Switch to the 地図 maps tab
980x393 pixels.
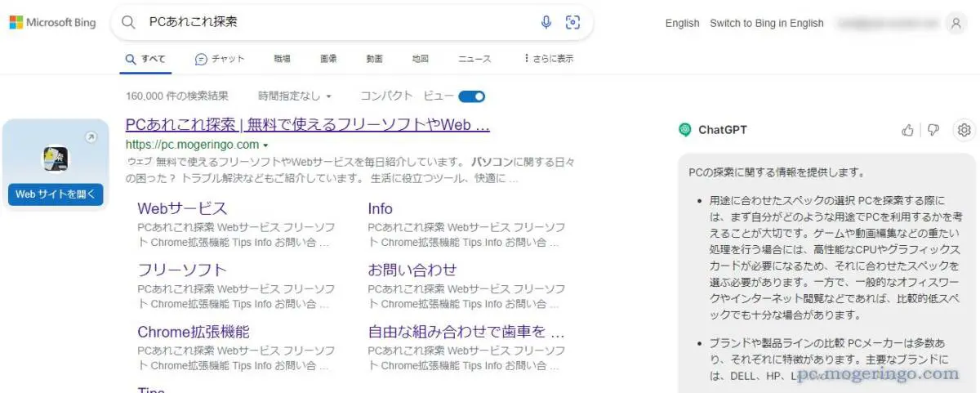coord(421,59)
